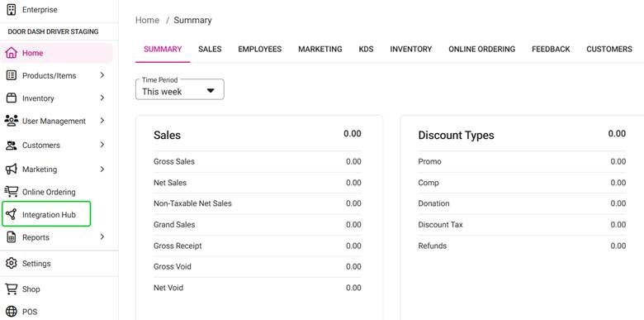Click the Discount Types card heading
The height and width of the screenshot is (320, 644).
click(x=457, y=136)
